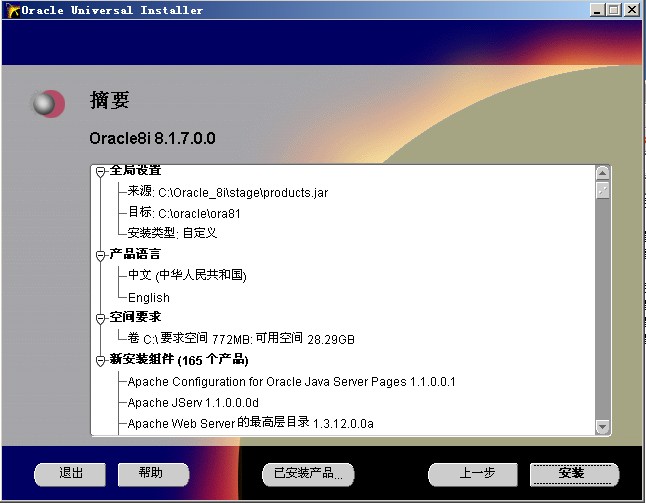
Task: Click the 产品语言 heading label
Action: tap(135, 254)
